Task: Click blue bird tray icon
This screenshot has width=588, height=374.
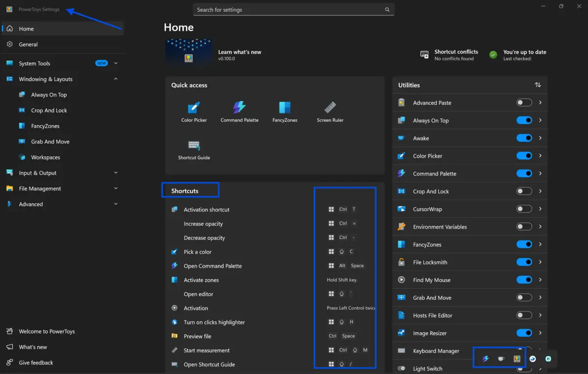Action: click(533, 359)
